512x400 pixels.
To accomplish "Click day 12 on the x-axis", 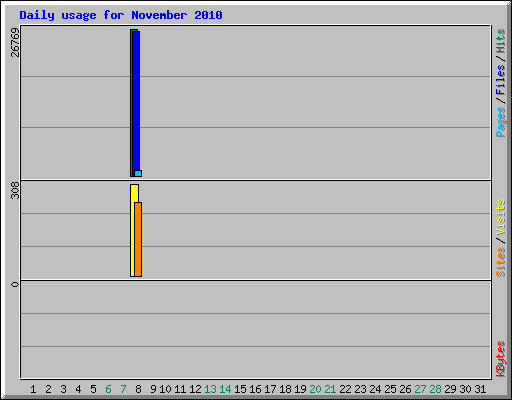I will 195,389.
